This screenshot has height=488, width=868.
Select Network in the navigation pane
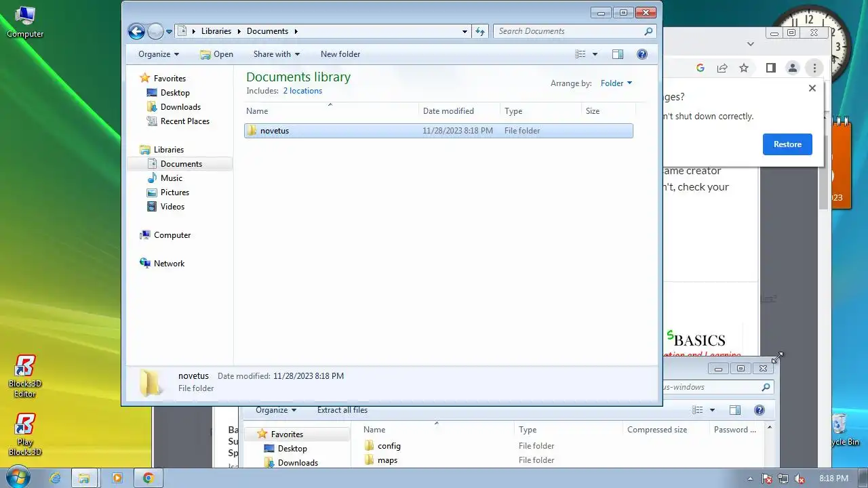click(x=169, y=264)
